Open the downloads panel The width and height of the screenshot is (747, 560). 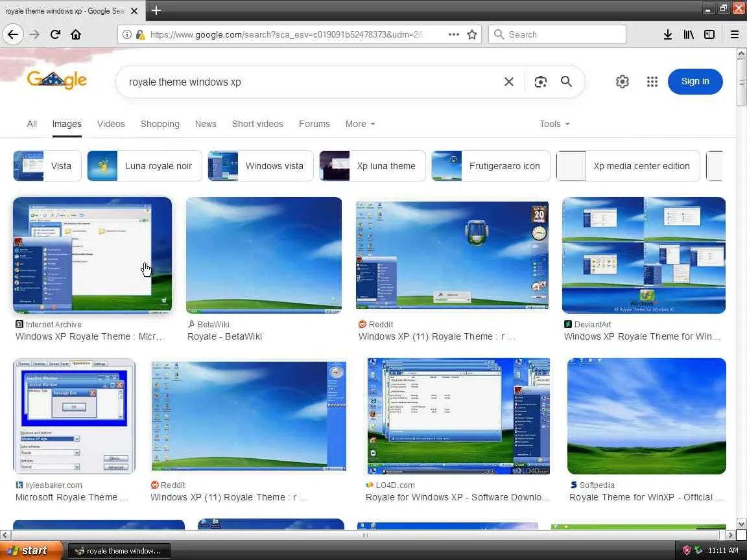pos(667,34)
